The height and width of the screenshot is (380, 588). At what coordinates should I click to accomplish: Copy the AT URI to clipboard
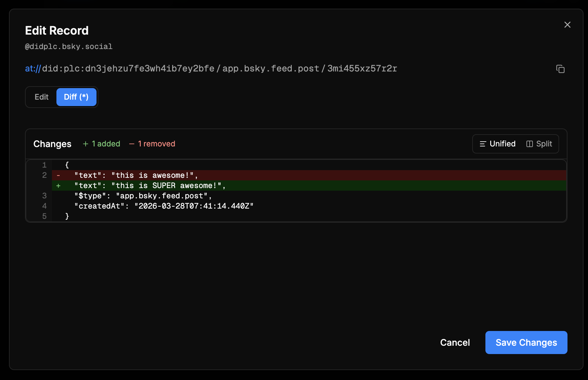pyautogui.click(x=560, y=69)
